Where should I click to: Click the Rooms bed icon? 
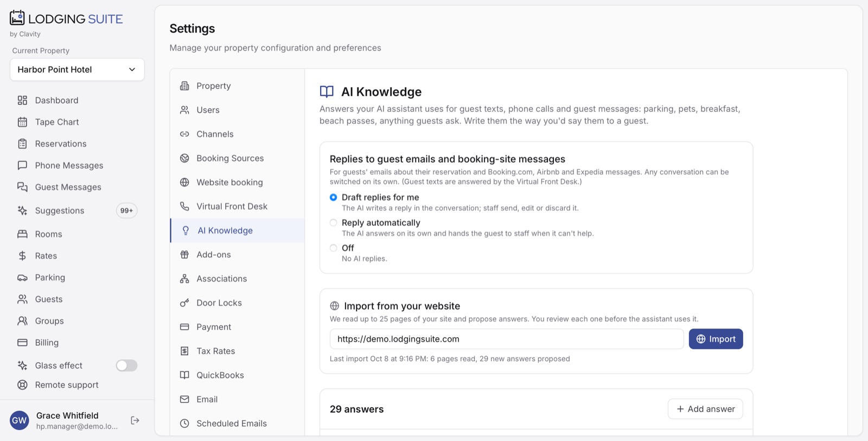[22, 234]
